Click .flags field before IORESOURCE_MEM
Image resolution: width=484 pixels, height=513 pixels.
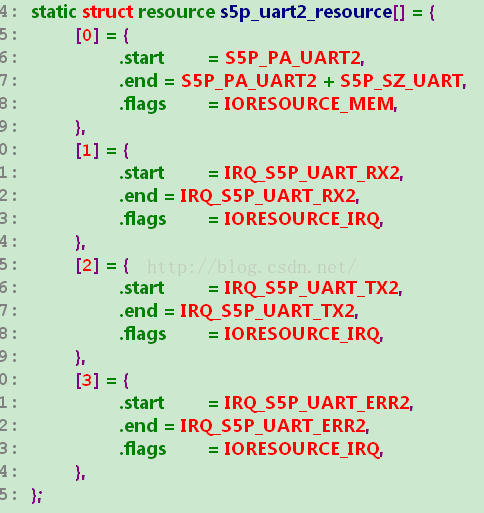143,105
